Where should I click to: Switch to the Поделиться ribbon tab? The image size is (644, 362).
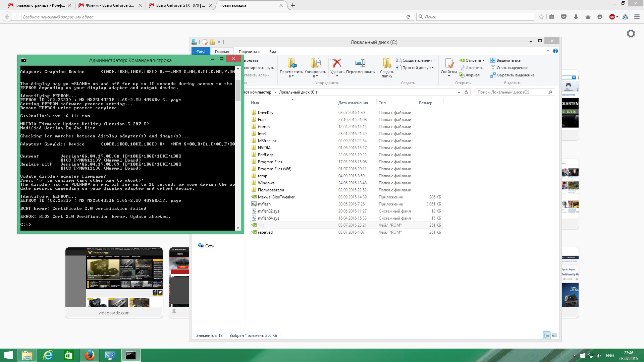pyautogui.click(x=249, y=52)
